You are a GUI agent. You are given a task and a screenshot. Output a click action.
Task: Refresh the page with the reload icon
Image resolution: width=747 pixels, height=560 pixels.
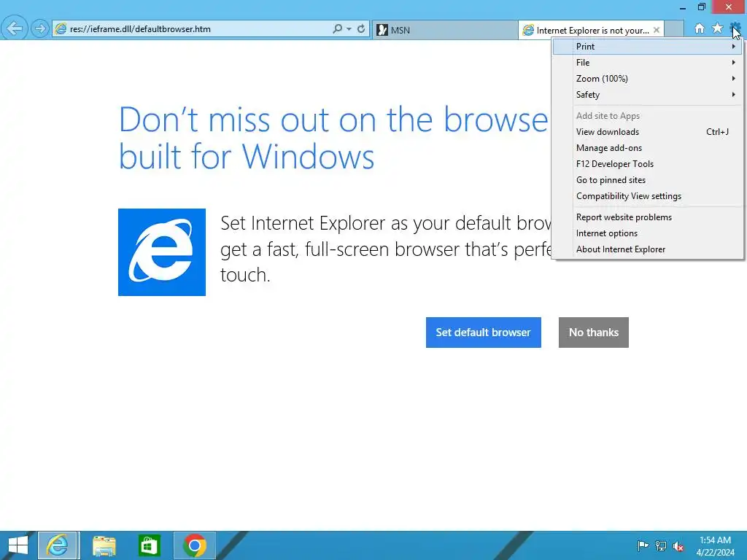click(361, 29)
